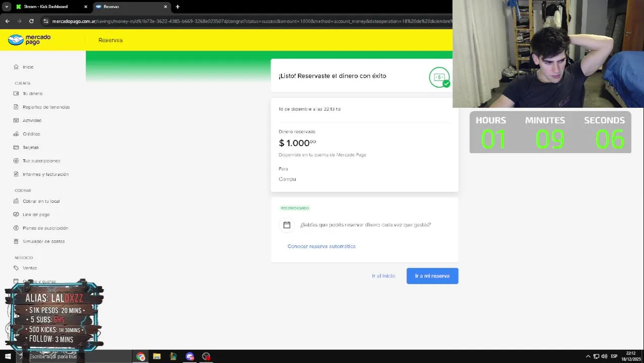Open Simulador de costos menu item
644x363 pixels.
pos(43,241)
